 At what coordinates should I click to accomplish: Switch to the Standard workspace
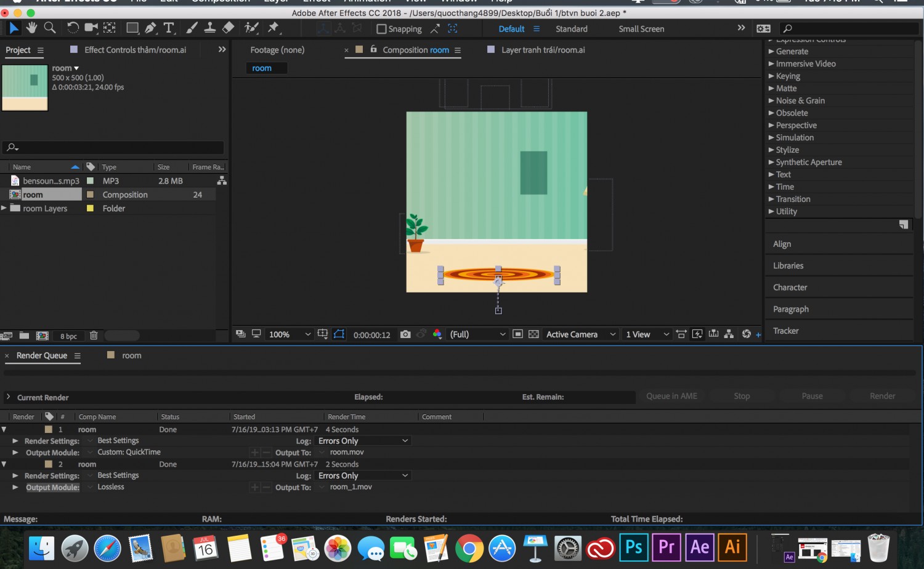tap(572, 29)
